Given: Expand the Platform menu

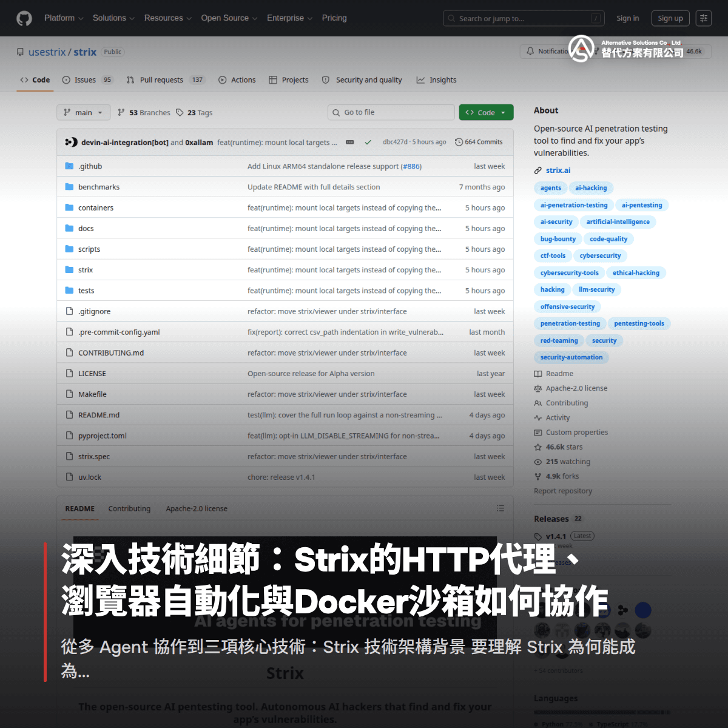Looking at the screenshot, I should (64, 18).
